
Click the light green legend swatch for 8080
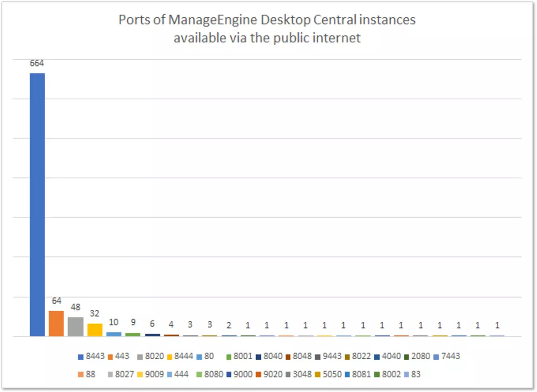[199, 375]
